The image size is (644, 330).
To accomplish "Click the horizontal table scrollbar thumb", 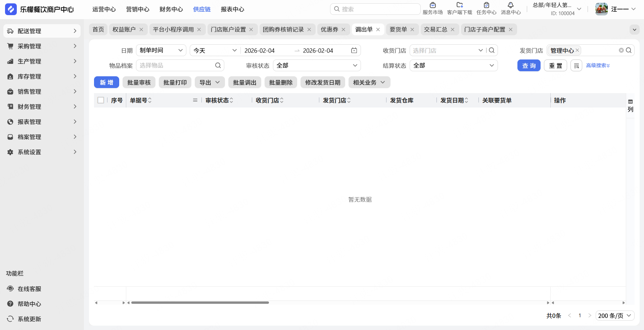I will (x=200, y=303).
